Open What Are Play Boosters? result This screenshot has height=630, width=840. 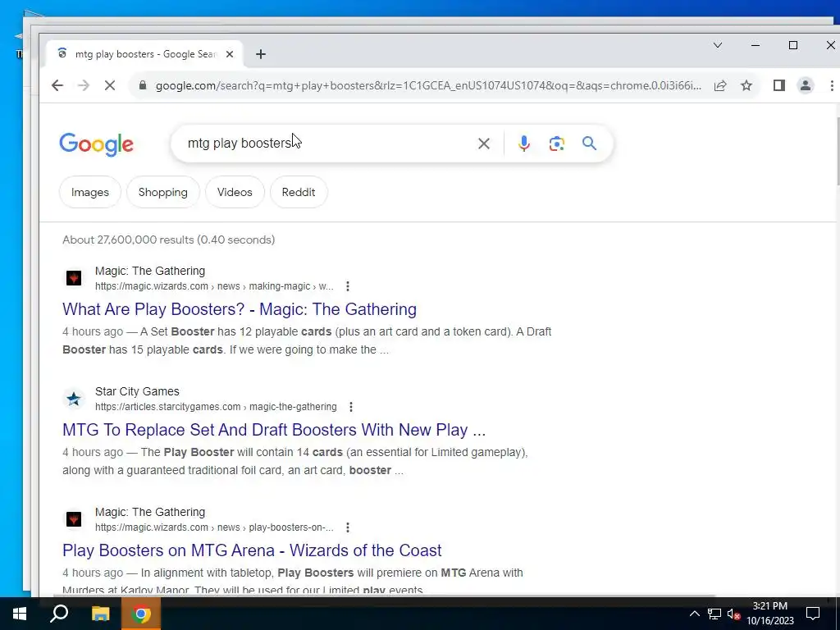[x=240, y=309]
